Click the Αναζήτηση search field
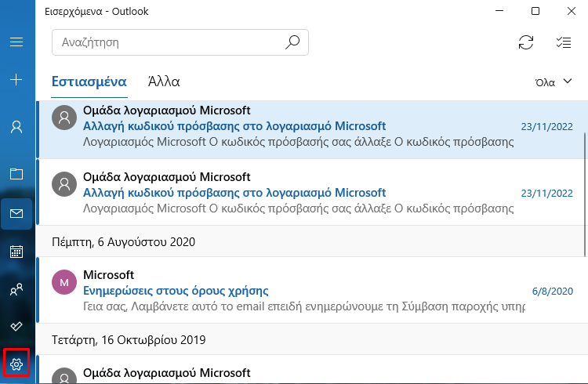This screenshot has height=384, width=588. pyautogui.click(x=180, y=42)
